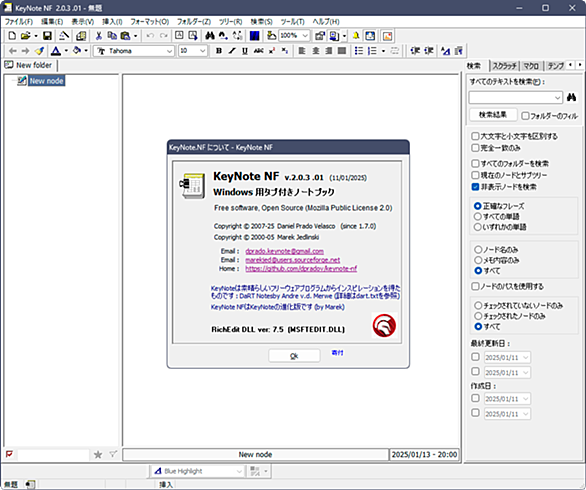Click the highlight paint bucket color icon
The width and height of the screenshot is (586, 490).
click(x=77, y=51)
